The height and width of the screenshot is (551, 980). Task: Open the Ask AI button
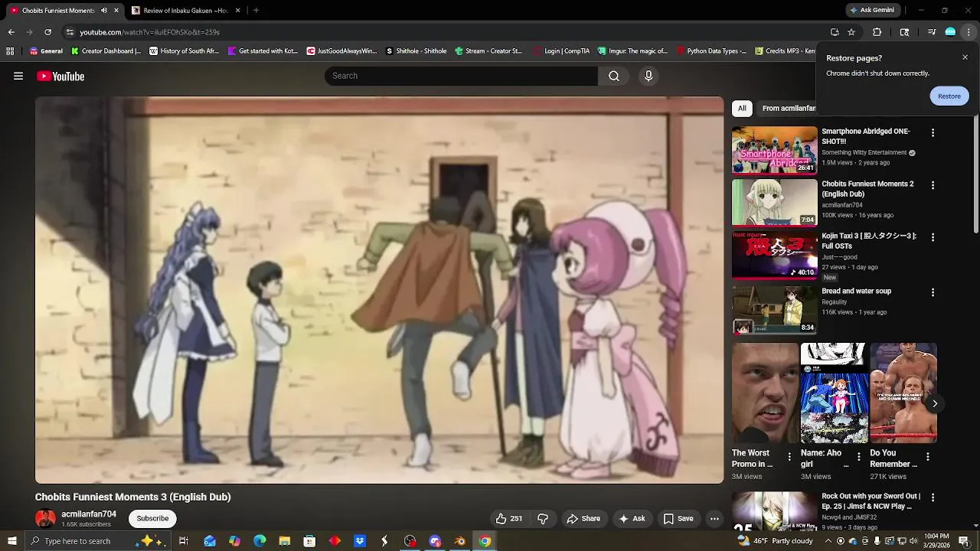(632, 519)
